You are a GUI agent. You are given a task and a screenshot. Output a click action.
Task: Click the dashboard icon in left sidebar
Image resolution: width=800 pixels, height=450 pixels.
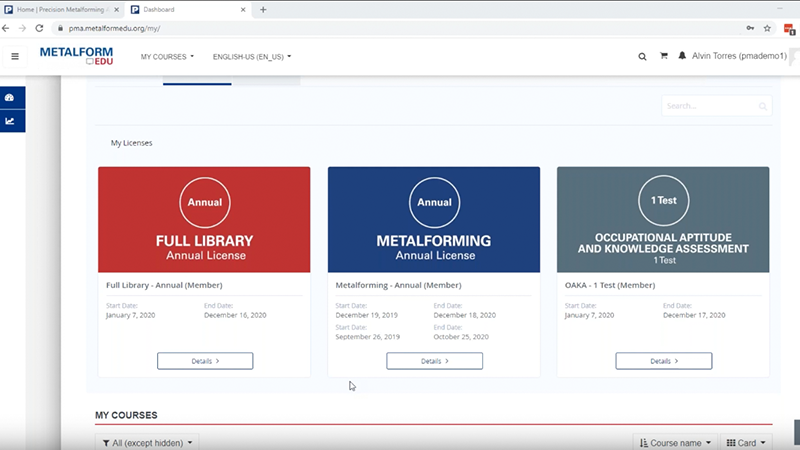[x=10, y=98]
